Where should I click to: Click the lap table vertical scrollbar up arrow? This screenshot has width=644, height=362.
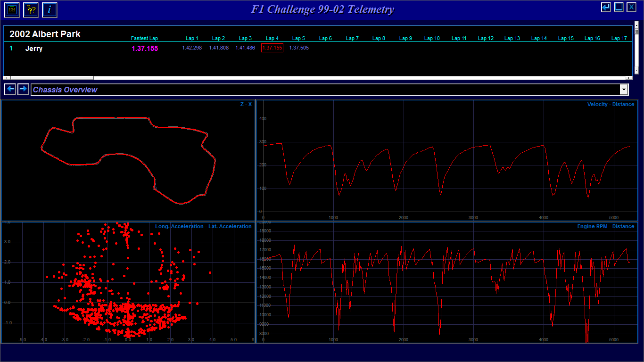coord(636,25)
